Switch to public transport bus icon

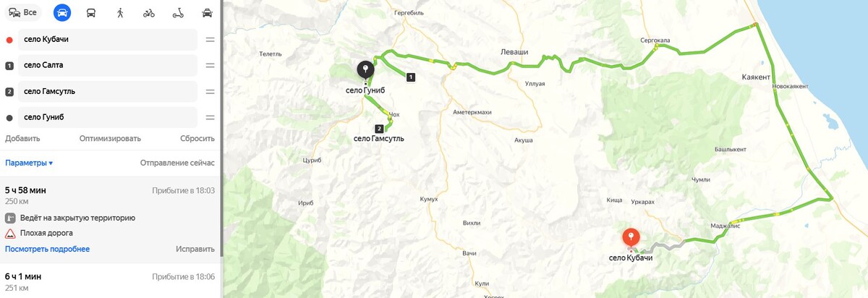click(91, 12)
